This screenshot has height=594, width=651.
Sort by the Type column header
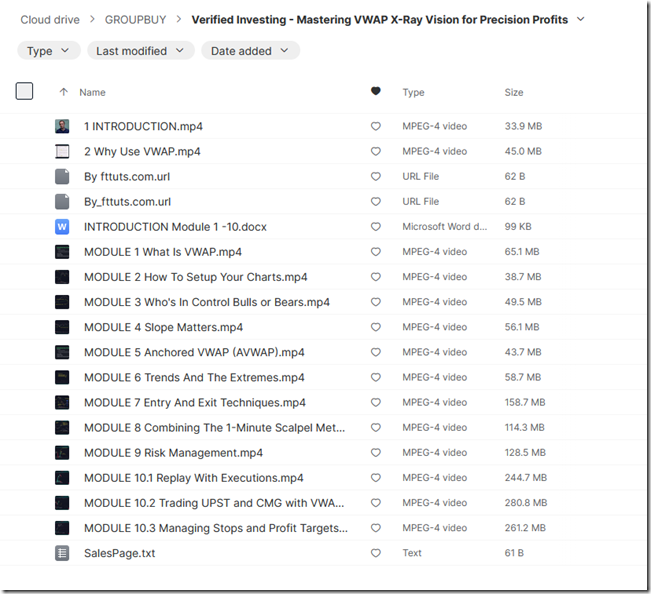(413, 92)
